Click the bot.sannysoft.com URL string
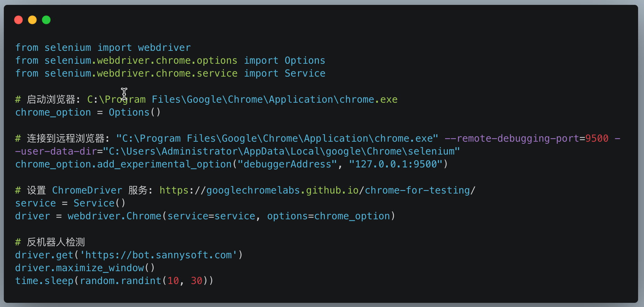644x307 pixels. click(x=158, y=255)
